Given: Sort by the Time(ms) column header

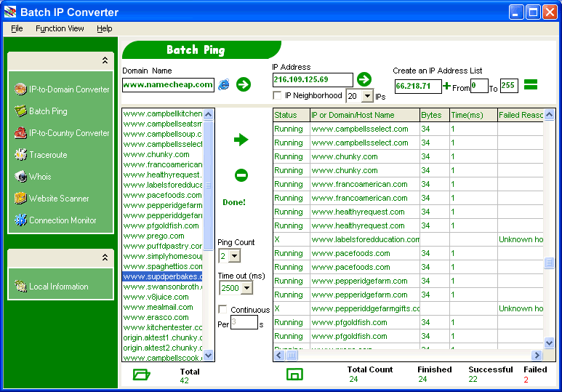Looking at the screenshot, I should 473,115.
